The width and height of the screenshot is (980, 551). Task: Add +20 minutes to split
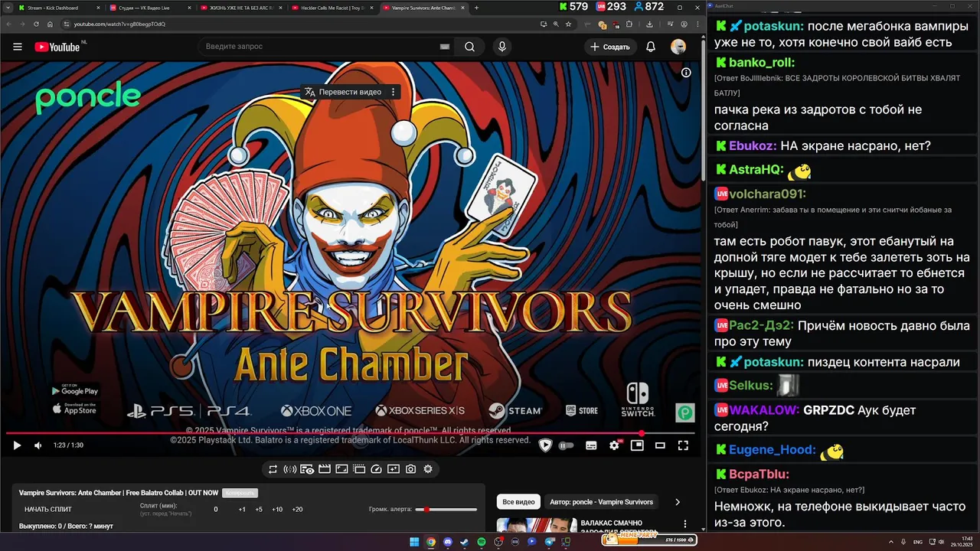click(x=297, y=510)
